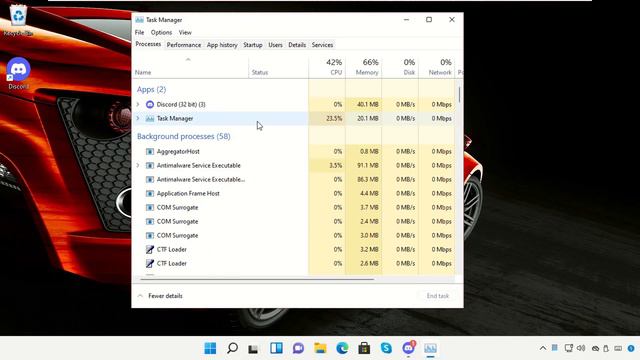Viewport: 640px width, 360px height.
Task: Click the first CTF Loader pen icon
Action: (150, 249)
